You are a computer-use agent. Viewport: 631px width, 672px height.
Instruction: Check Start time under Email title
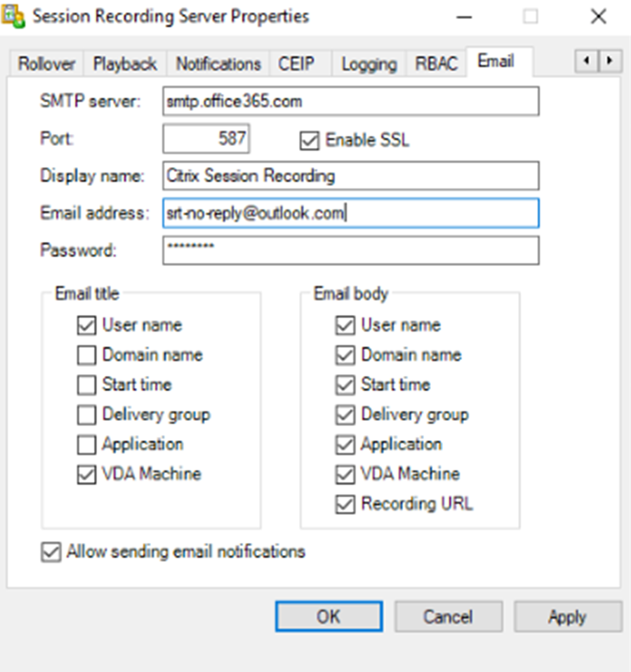pyautogui.click(x=87, y=385)
